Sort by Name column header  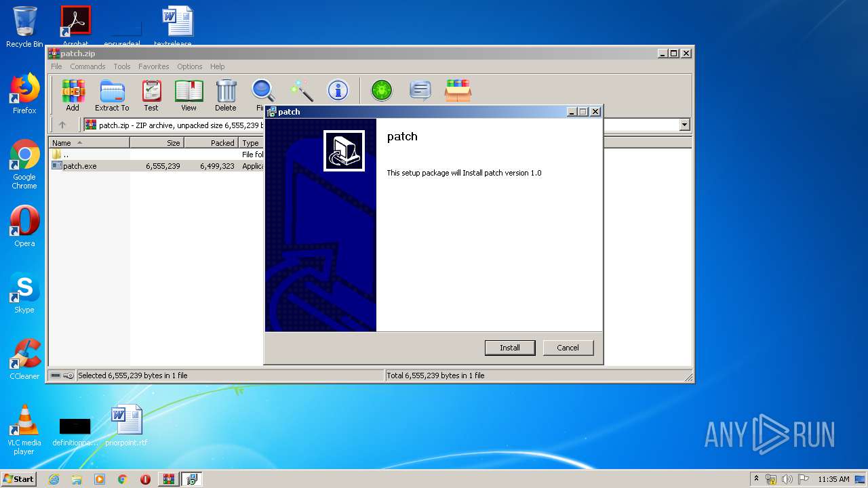pyautogui.click(x=90, y=143)
